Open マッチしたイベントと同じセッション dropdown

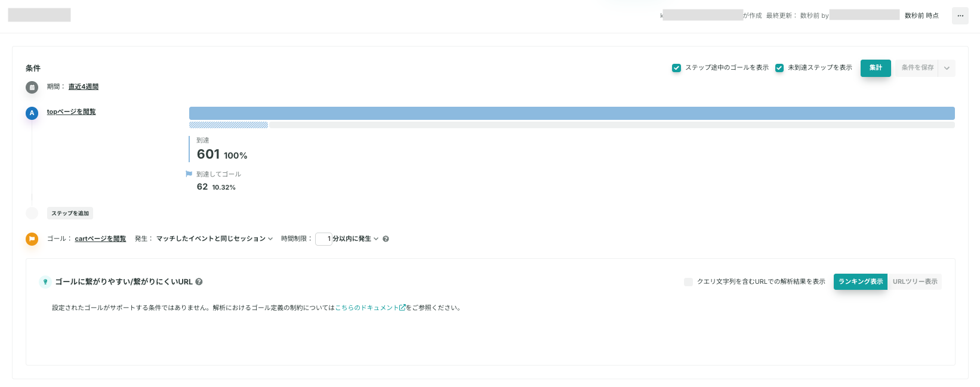214,239
